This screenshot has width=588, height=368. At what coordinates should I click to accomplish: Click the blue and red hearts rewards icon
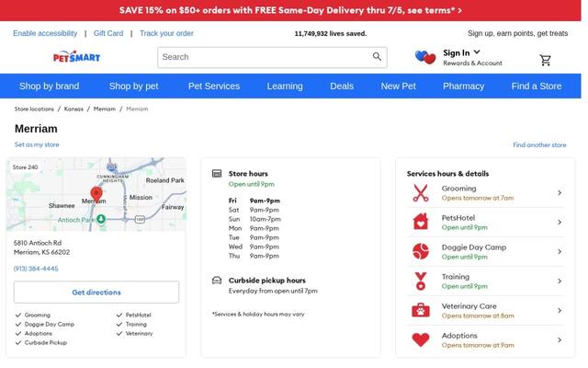[425, 57]
